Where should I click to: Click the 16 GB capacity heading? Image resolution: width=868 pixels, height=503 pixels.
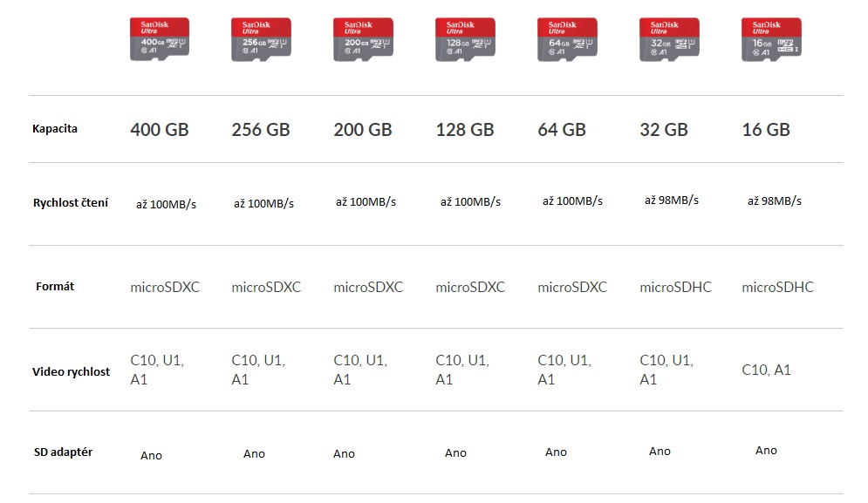[x=766, y=130]
